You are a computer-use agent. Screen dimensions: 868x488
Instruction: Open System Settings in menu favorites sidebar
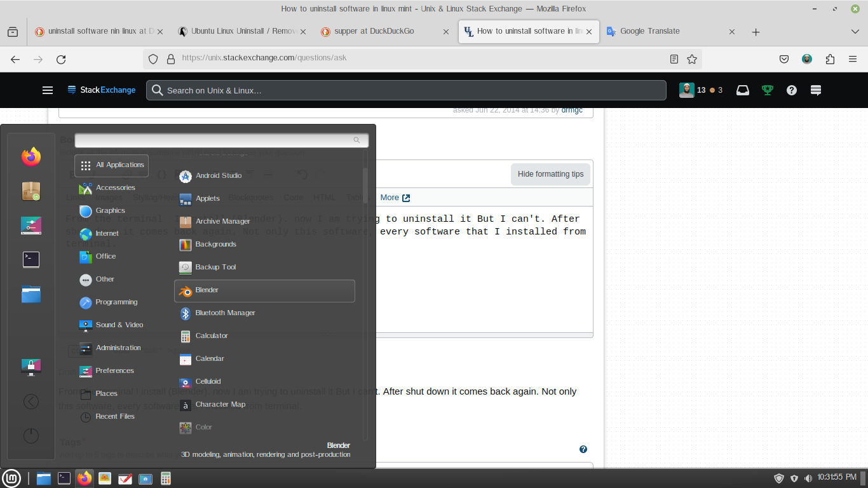31,225
